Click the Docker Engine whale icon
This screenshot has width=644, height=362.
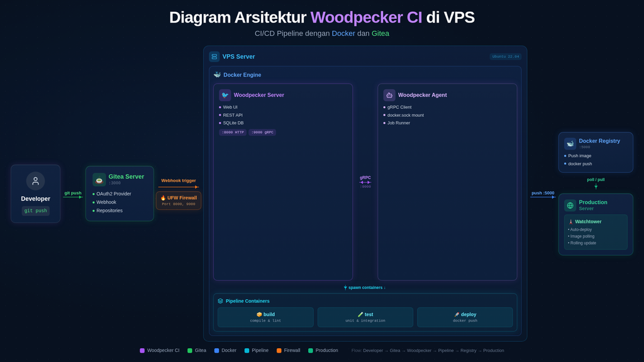tap(217, 75)
